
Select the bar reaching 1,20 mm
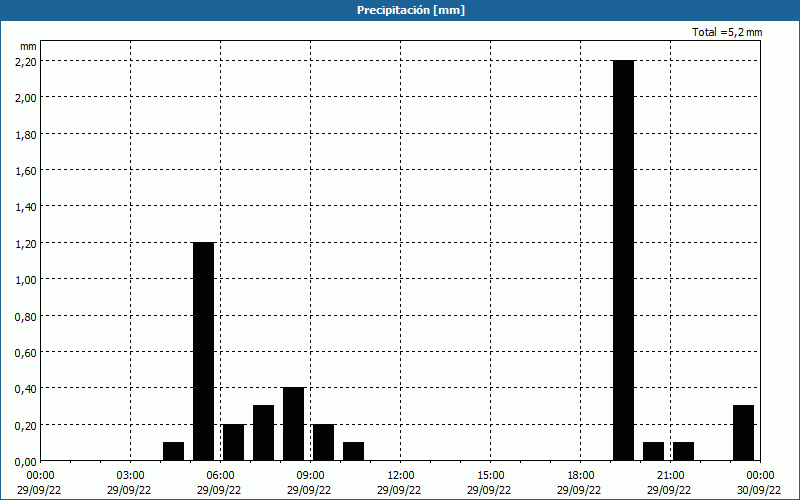(x=204, y=352)
